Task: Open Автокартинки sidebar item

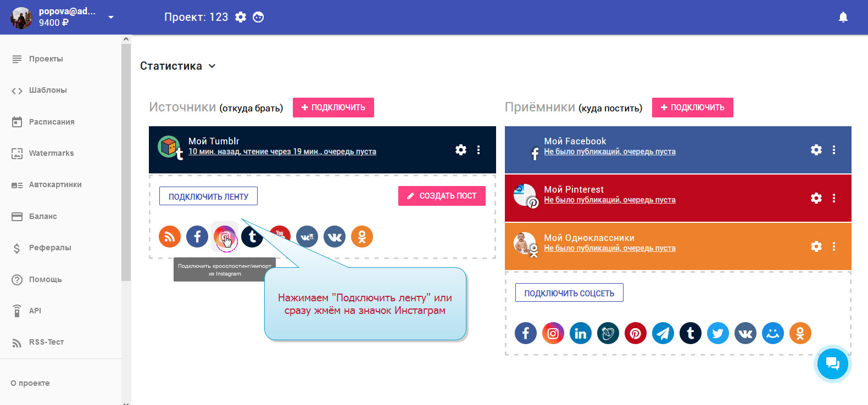Action: (55, 185)
